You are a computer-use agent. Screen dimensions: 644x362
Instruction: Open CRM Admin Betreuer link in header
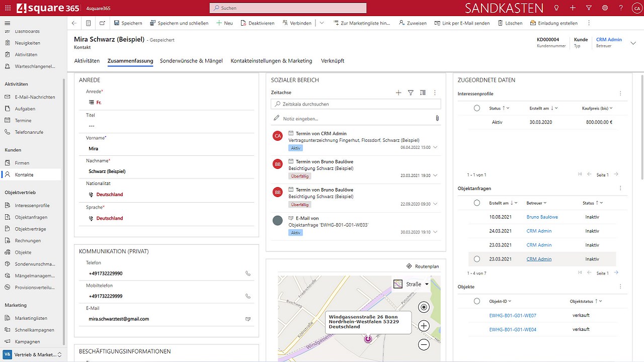[609, 40]
